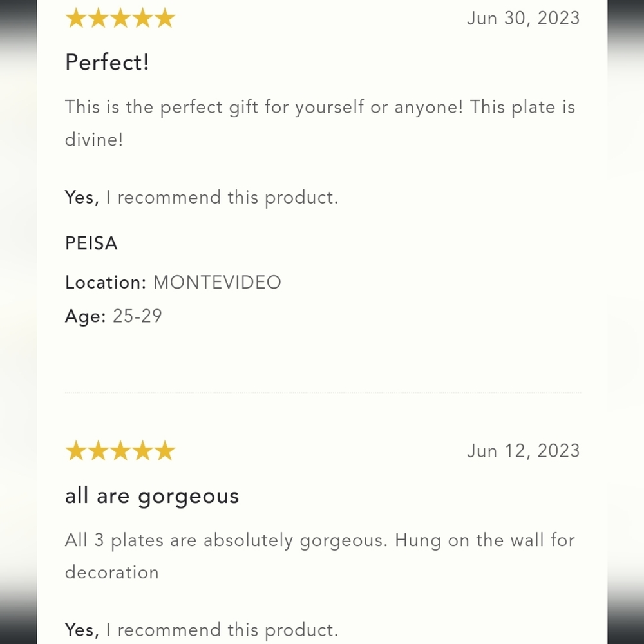Image resolution: width=644 pixels, height=644 pixels.
Task: Click the third star of the Jun 30 review
Action: coord(120,19)
